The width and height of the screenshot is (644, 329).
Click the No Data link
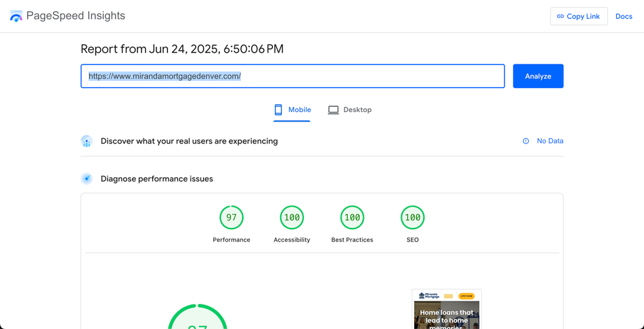point(550,141)
